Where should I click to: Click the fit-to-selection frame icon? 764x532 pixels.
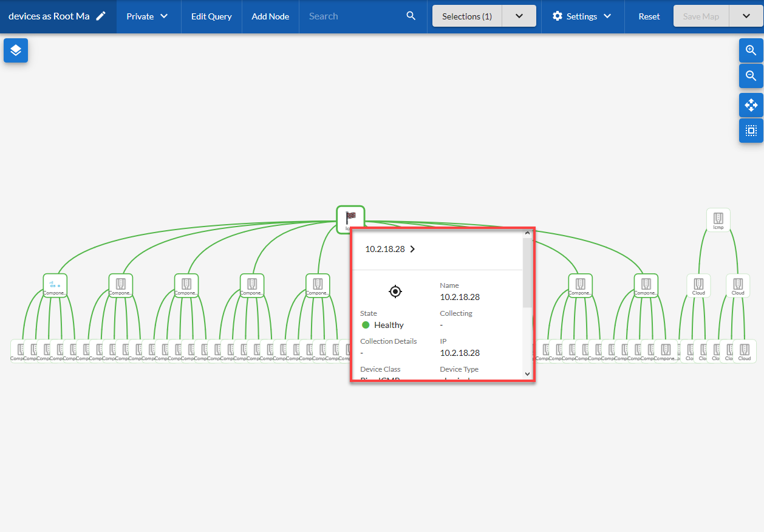point(751,131)
